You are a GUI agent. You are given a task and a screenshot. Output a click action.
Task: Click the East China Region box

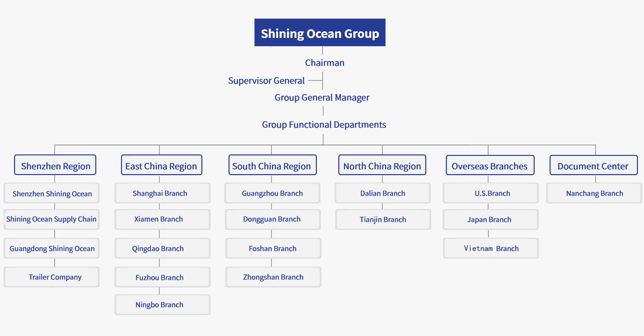161,166
